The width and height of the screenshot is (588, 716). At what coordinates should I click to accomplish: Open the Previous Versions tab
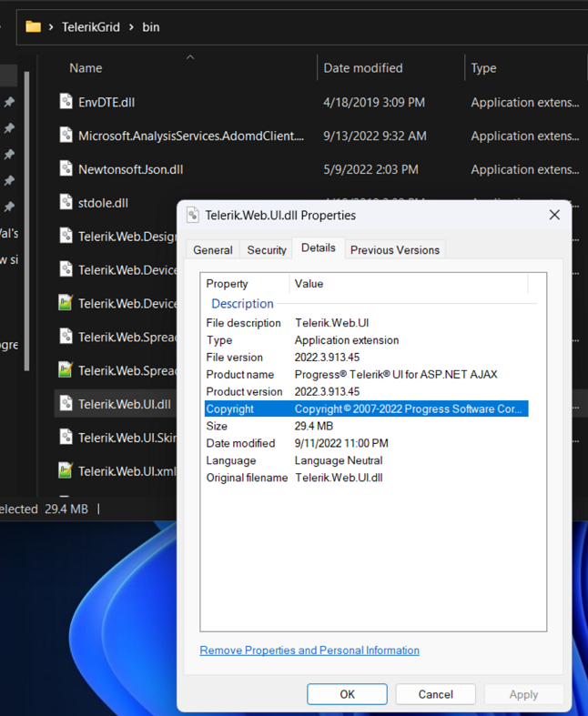(x=395, y=250)
